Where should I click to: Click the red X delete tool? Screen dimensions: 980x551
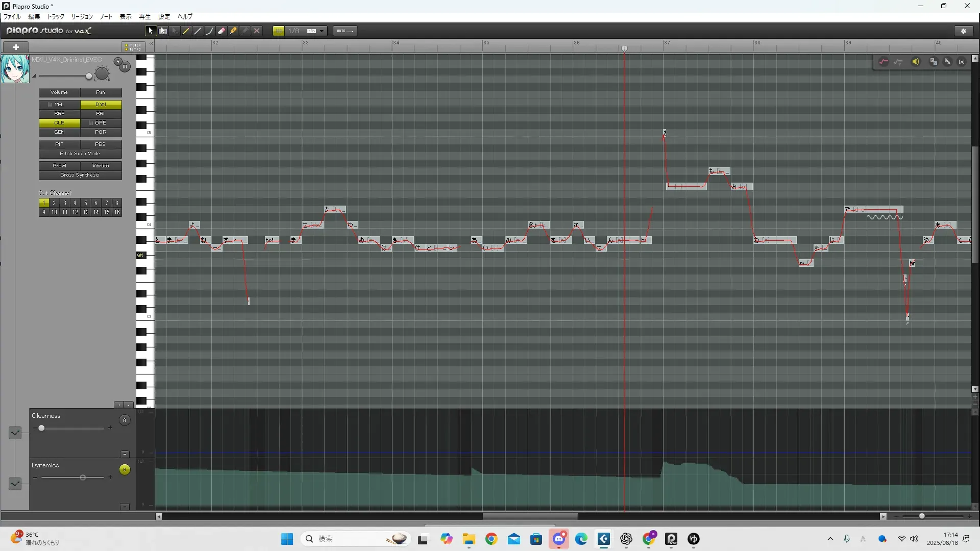tap(257, 31)
